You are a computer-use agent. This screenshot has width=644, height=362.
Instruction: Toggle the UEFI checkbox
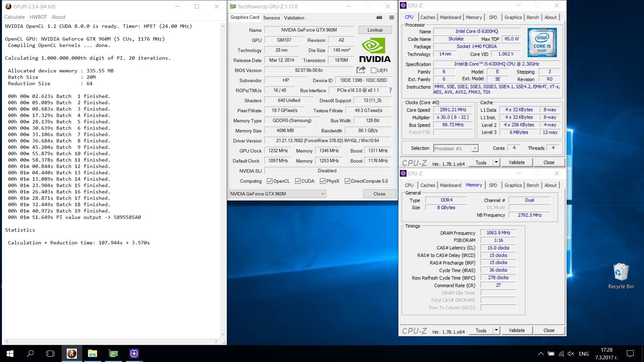coord(374,70)
